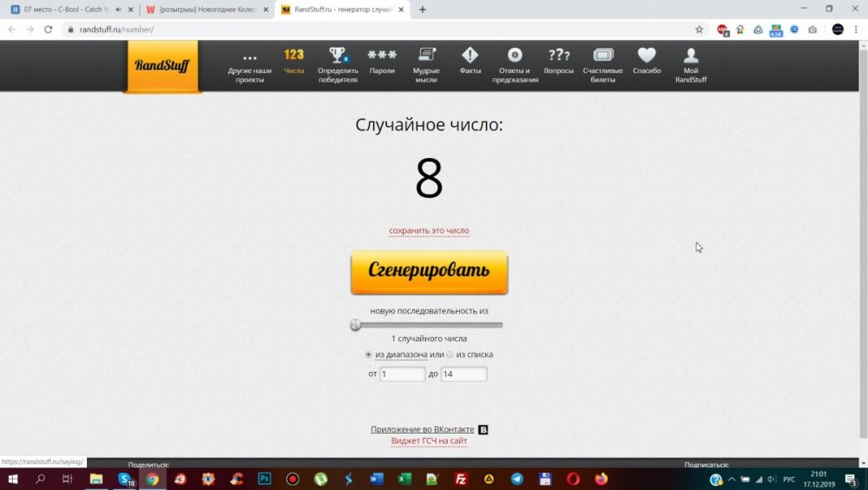The width and height of the screenshot is (868, 490).
Task: Open Word from the taskbar
Action: coord(377,479)
